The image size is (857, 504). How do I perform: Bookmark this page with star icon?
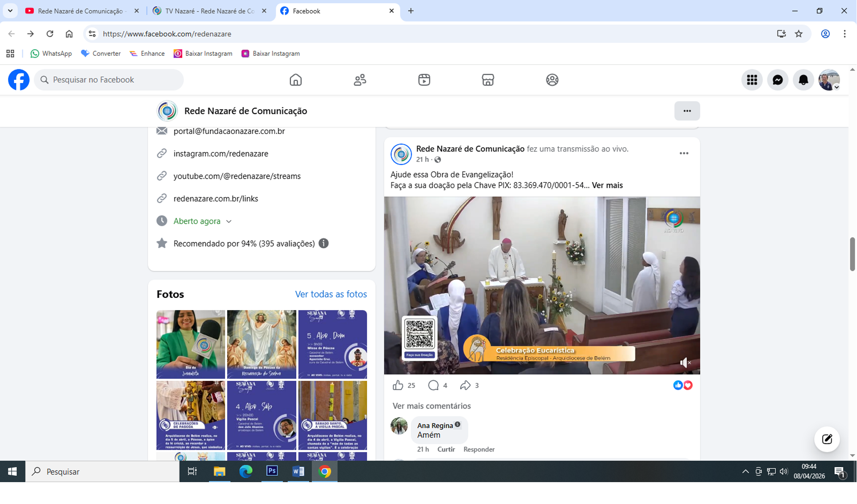tap(799, 34)
